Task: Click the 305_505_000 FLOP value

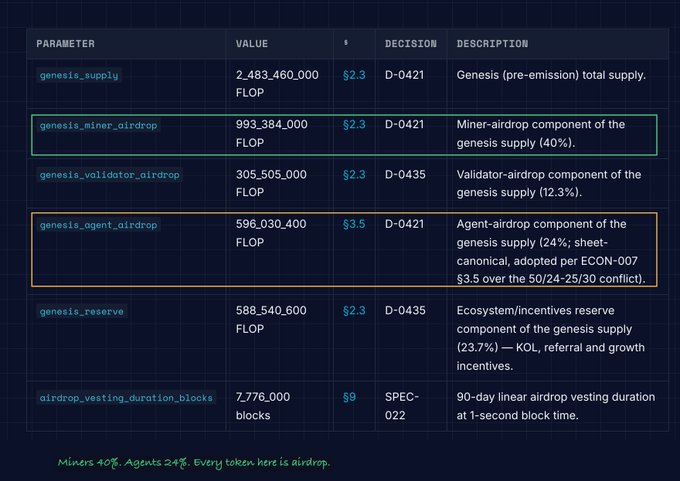Action: tap(271, 183)
